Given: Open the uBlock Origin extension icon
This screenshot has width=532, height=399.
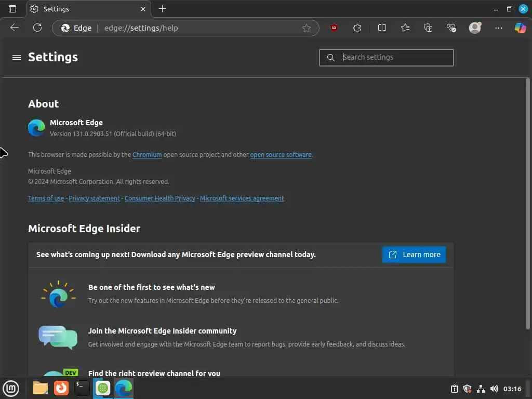Looking at the screenshot, I should point(334,28).
